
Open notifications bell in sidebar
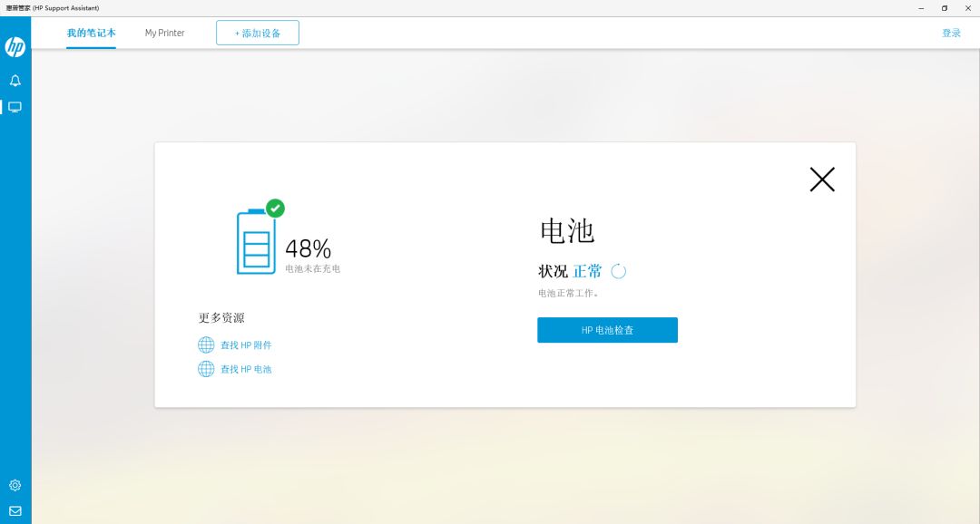[15, 81]
